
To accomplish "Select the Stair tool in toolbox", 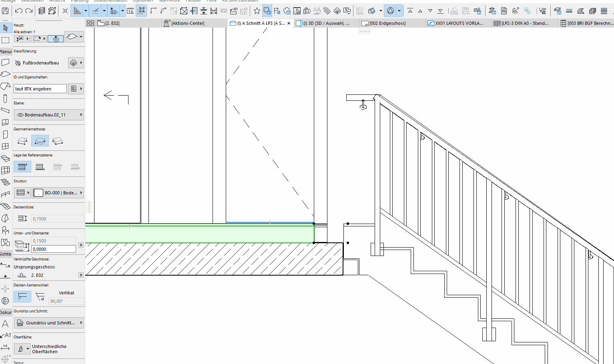I will [5, 182].
